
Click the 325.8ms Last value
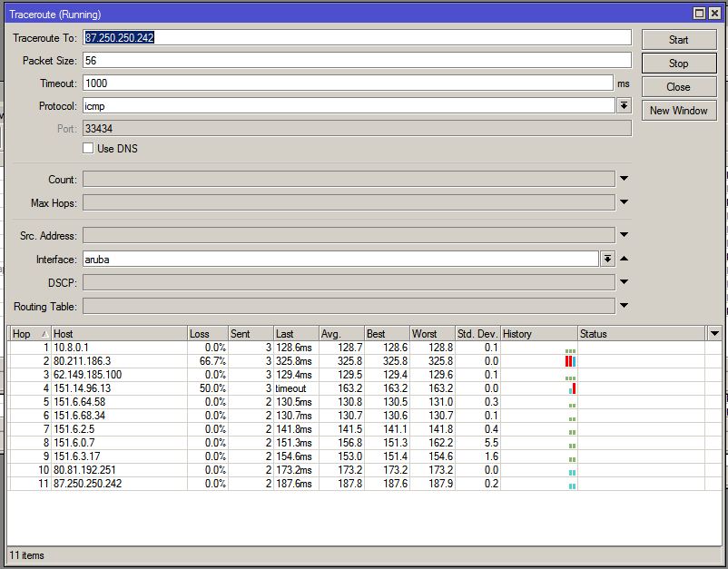294,361
